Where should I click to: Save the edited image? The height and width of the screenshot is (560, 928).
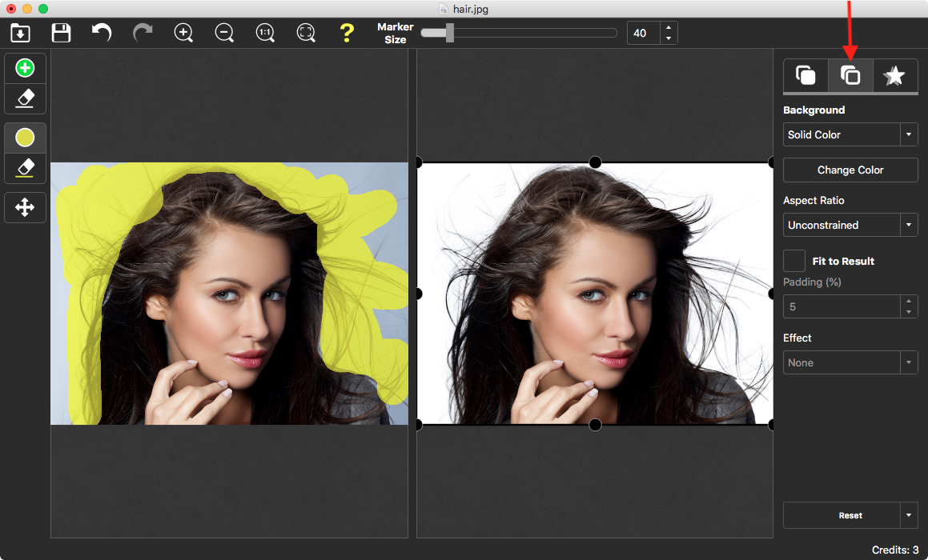(x=60, y=33)
